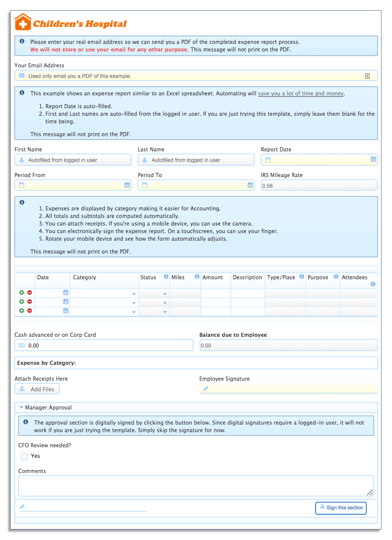Open 'save you a lot of time and money' link
Image resolution: width=392 pixels, height=540 pixels.
[301, 93]
